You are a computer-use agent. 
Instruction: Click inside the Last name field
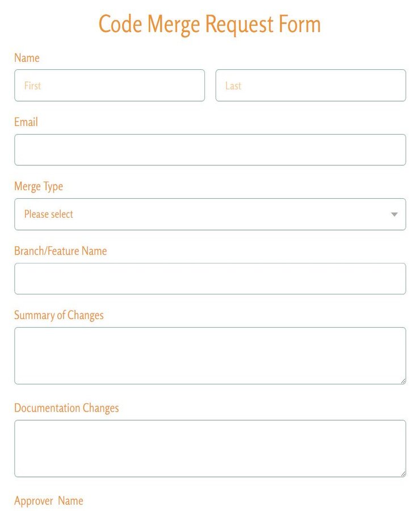(310, 85)
